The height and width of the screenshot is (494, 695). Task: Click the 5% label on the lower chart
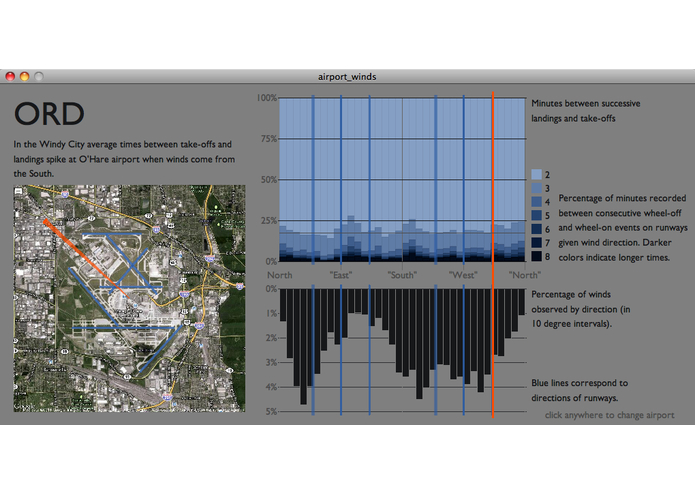coord(271,411)
